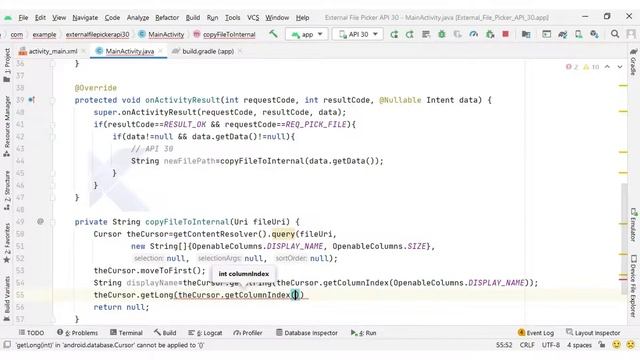Click the UTF-8 encoding status item
640x360 pixels.
tap(550, 345)
